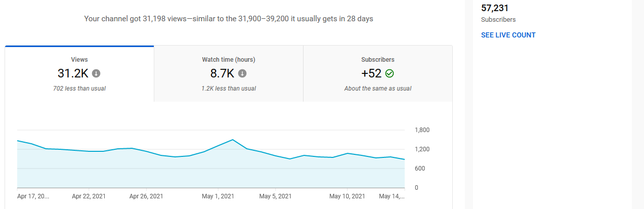This screenshot has height=209, width=644.
Task: Click the "About the same as usual" text
Action: [378, 89]
